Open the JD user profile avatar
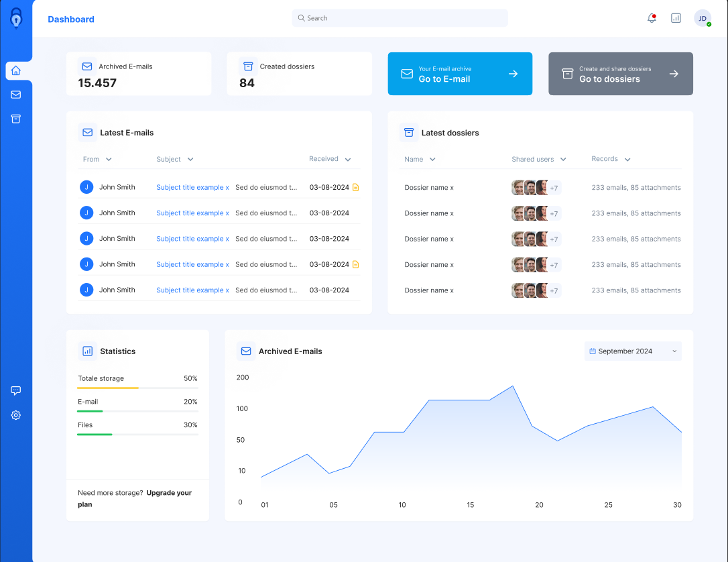Screen dimensions: 728x562 tap(703, 18)
